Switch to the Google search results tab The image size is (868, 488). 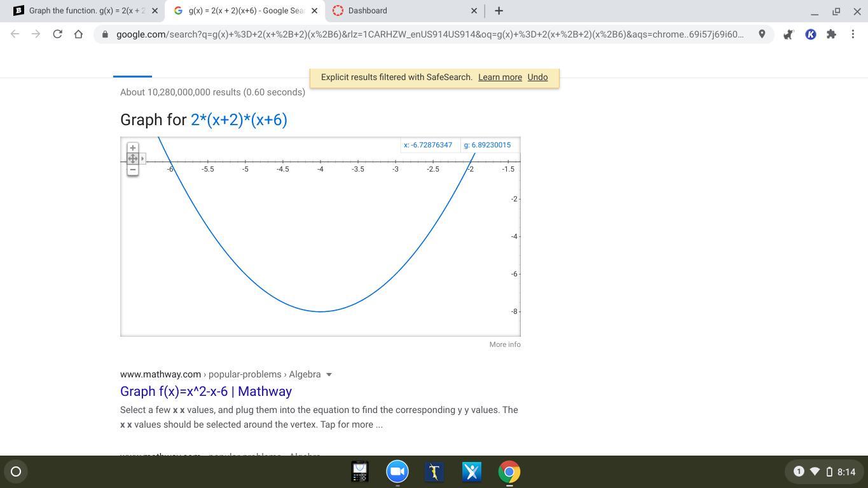click(245, 11)
